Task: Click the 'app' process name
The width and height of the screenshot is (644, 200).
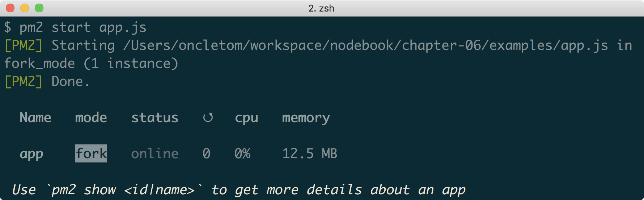Action: click(31, 154)
